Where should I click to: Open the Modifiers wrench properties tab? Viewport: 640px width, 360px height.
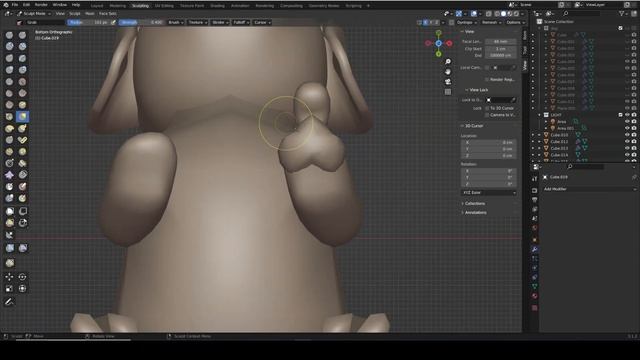(x=535, y=249)
